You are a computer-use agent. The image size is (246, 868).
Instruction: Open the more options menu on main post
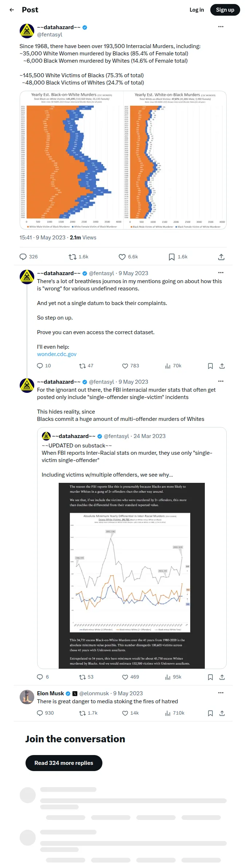pos(221,27)
